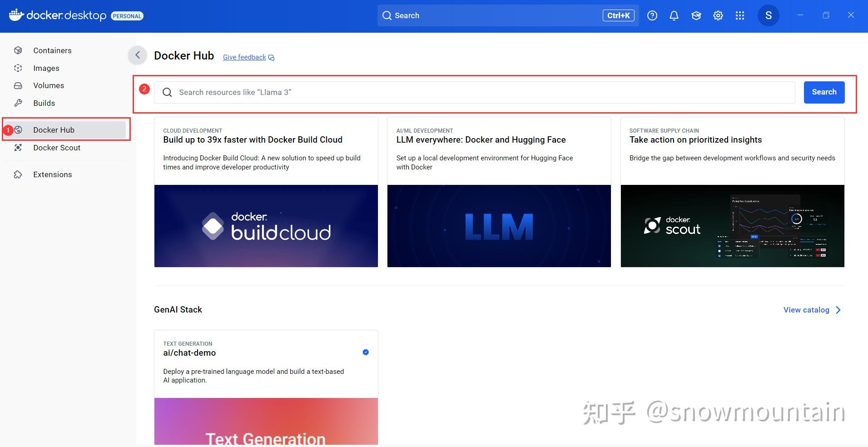The width and height of the screenshot is (868, 447).
Task: Select Builds from the sidebar
Action: pyautogui.click(x=45, y=103)
